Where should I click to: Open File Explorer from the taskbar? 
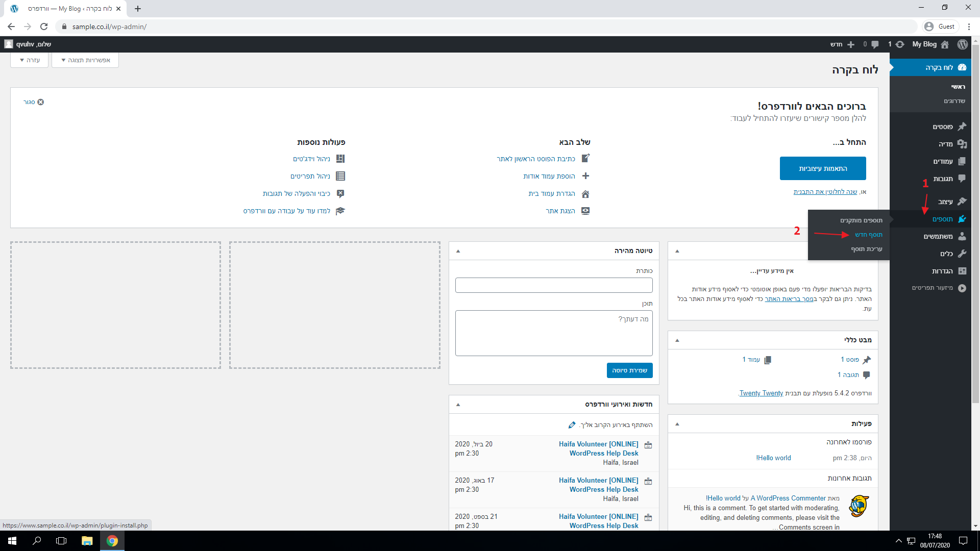coord(87,541)
